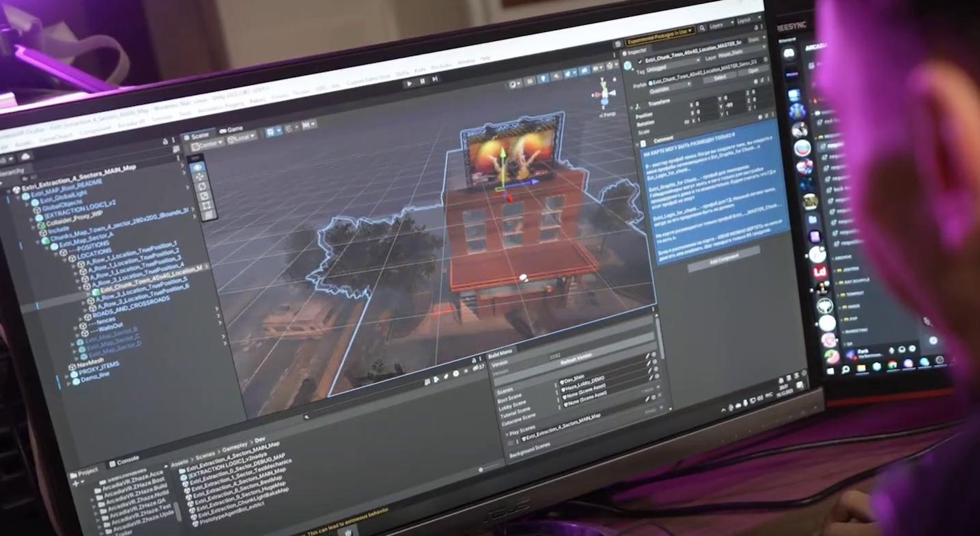980x536 pixels.
Task: Select the Project tab
Action: point(83,471)
